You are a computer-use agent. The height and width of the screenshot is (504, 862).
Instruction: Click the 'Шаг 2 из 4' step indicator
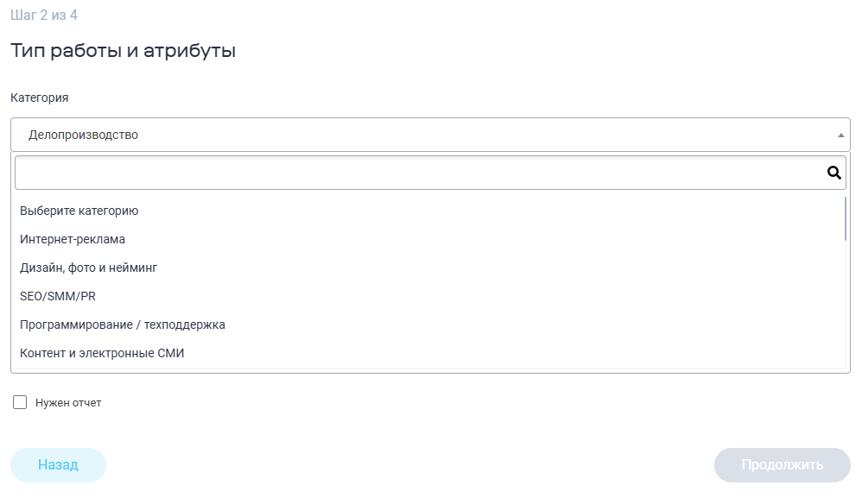44,16
